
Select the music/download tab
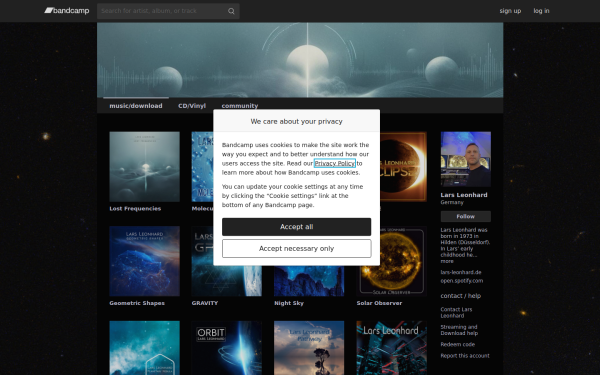point(136,106)
